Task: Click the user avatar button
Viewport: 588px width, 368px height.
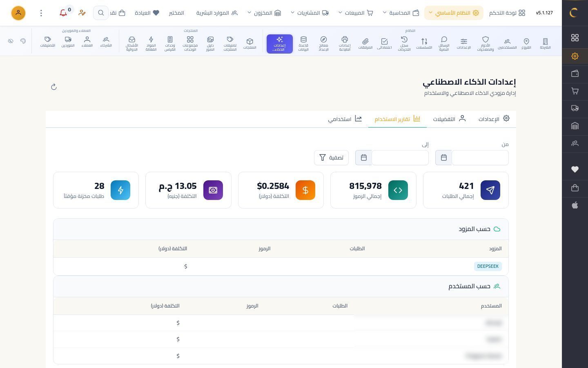Action: coord(18,13)
